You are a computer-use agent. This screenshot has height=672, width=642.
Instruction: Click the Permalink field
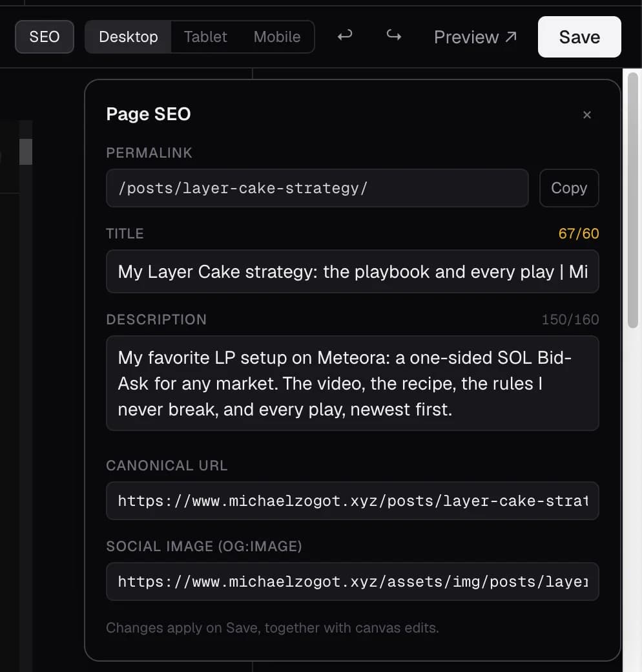click(317, 188)
